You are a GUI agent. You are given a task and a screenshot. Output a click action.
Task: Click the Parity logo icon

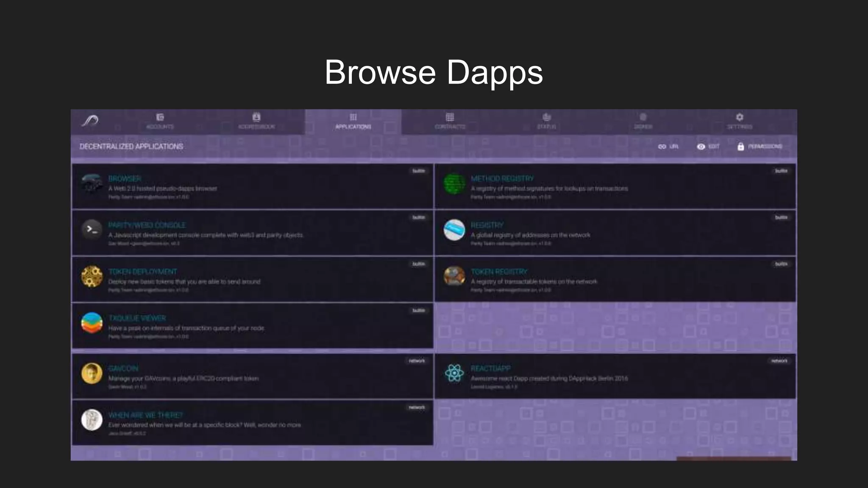[90, 121]
